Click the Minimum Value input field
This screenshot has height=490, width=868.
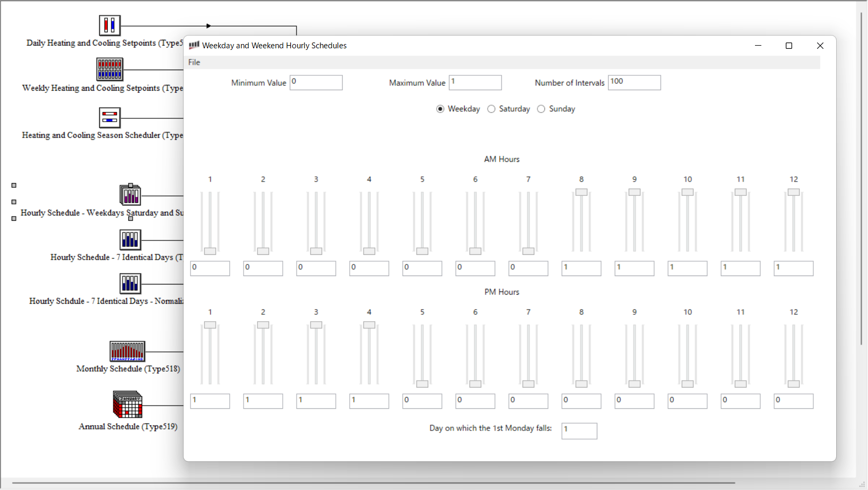tap(316, 82)
